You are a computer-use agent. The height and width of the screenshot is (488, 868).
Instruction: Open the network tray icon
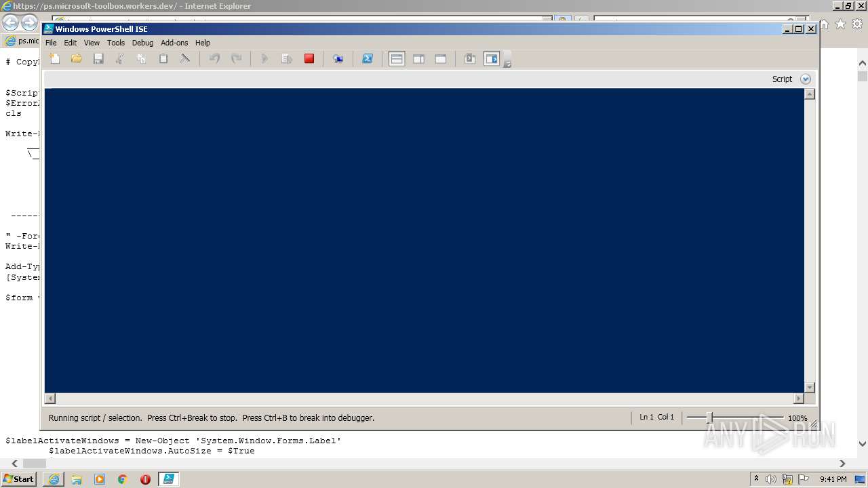(x=787, y=479)
